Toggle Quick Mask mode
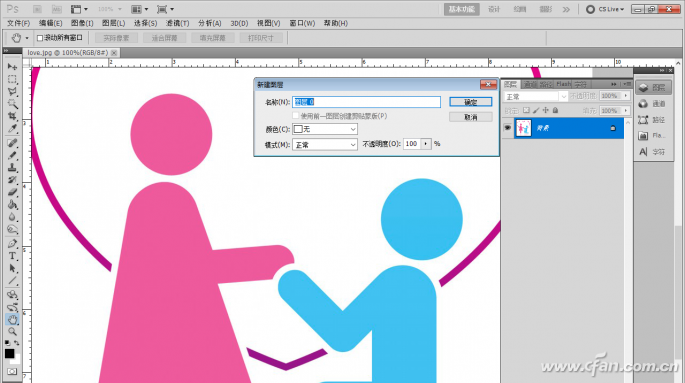The width and height of the screenshot is (685, 383). pyautogui.click(x=12, y=372)
